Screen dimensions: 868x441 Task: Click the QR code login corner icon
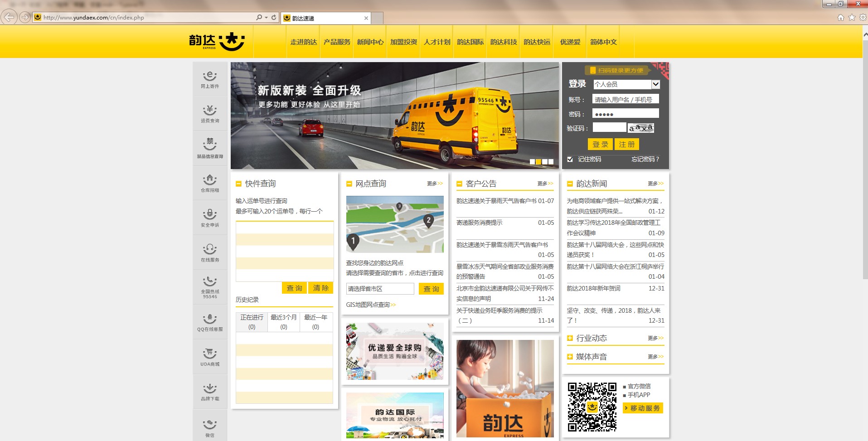(x=661, y=70)
